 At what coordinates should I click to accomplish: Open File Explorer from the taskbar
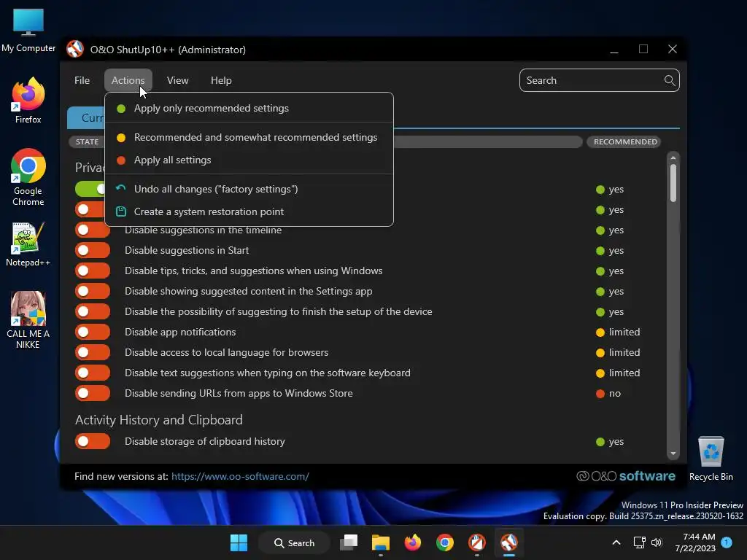point(381,542)
